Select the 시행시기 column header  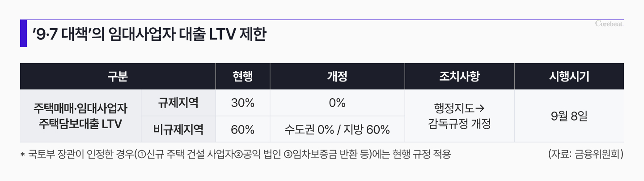pos(569,77)
